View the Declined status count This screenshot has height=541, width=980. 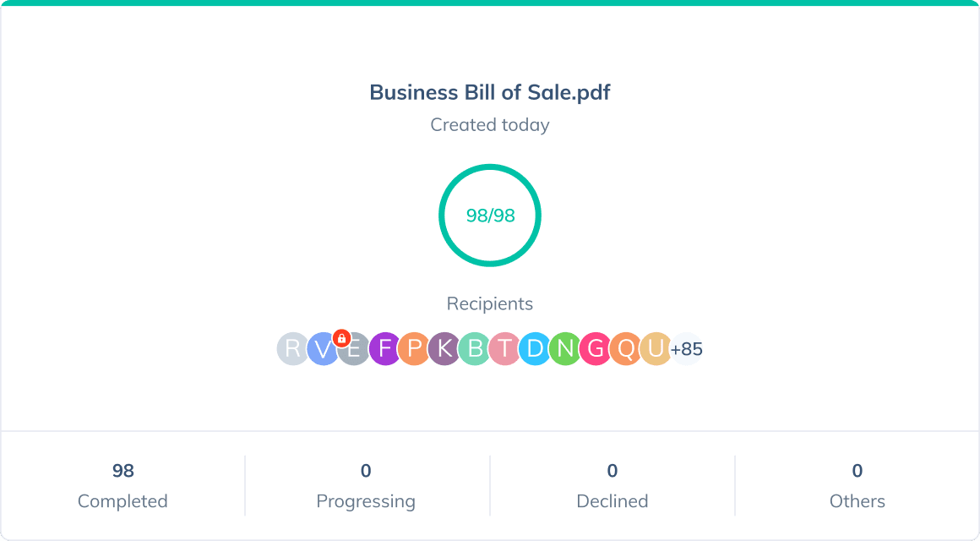pyautogui.click(x=612, y=485)
